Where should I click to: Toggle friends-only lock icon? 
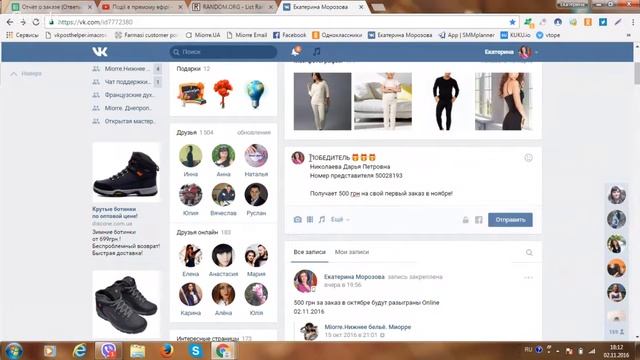click(x=465, y=220)
